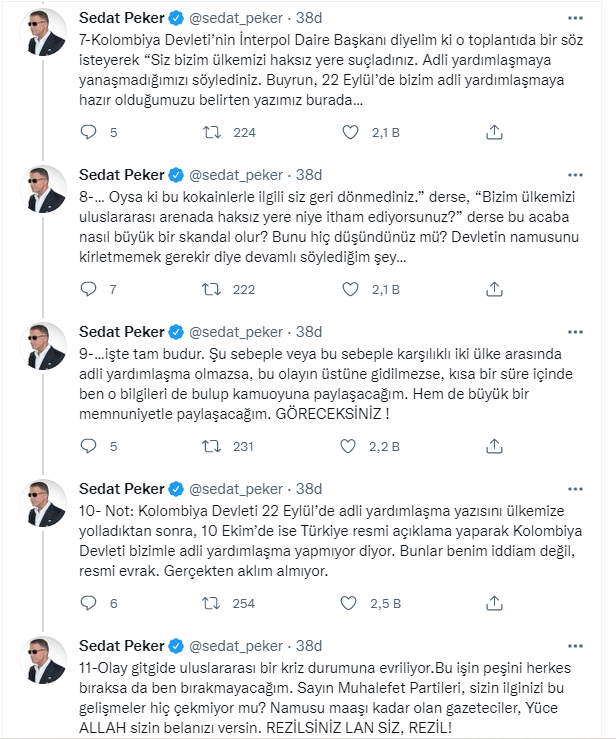
Task: Share the tweet starting with "10- Not"
Action: (494, 603)
